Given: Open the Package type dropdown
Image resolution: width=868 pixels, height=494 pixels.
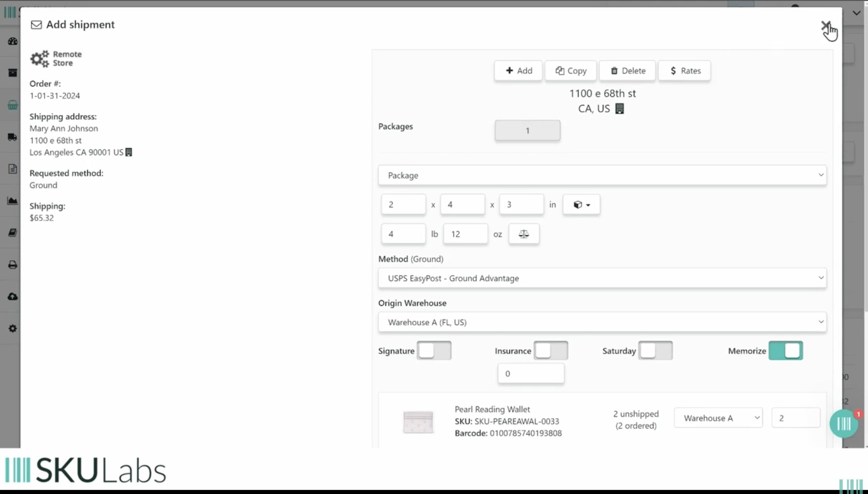Looking at the screenshot, I should click(x=602, y=175).
